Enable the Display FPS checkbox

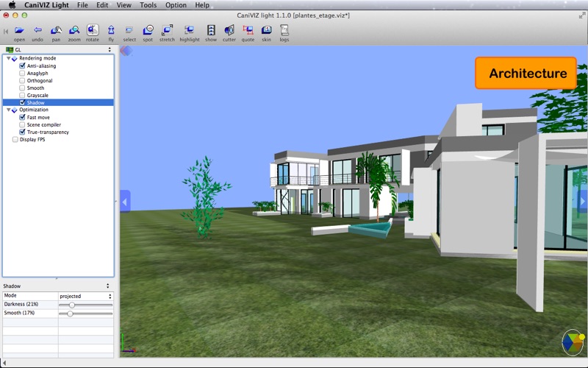click(x=15, y=139)
